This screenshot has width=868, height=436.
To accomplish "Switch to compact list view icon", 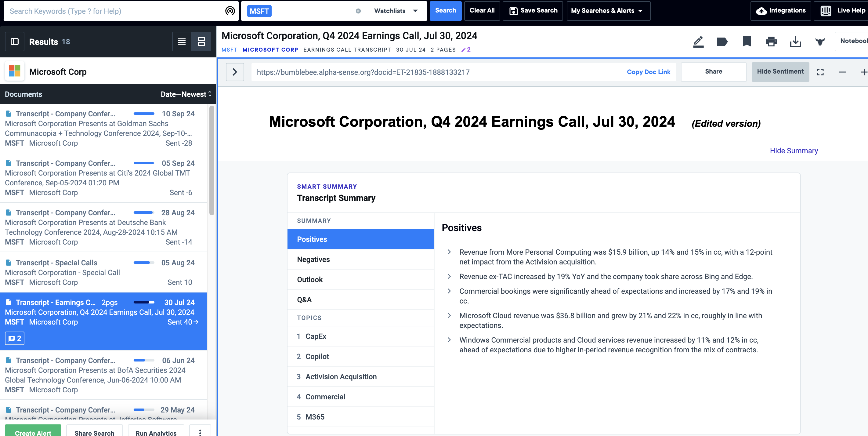I will point(182,42).
